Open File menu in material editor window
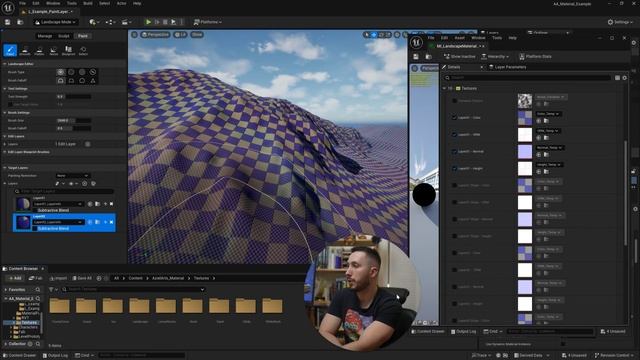640x360 pixels. tap(431, 38)
